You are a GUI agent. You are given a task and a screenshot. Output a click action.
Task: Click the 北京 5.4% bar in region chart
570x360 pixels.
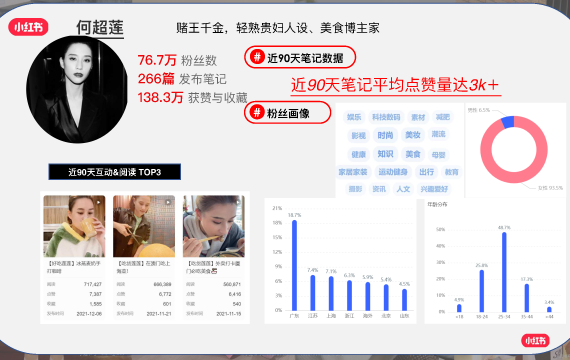[386, 297]
